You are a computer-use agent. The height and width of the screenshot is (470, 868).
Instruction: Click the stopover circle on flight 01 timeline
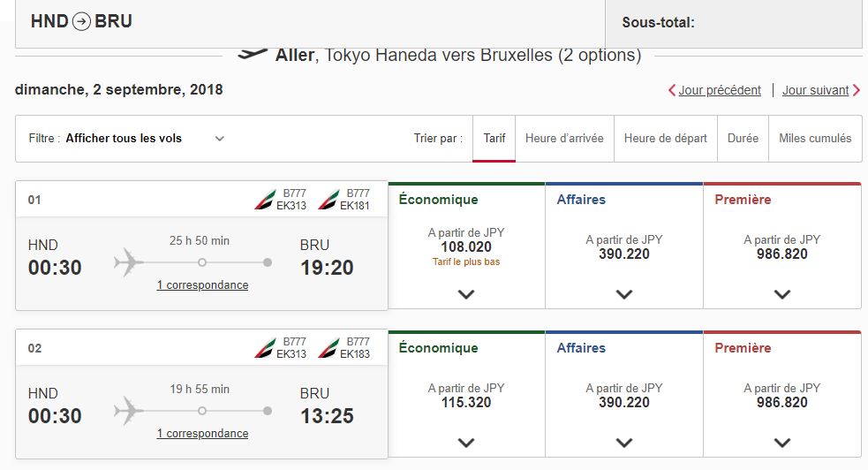tap(202, 262)
